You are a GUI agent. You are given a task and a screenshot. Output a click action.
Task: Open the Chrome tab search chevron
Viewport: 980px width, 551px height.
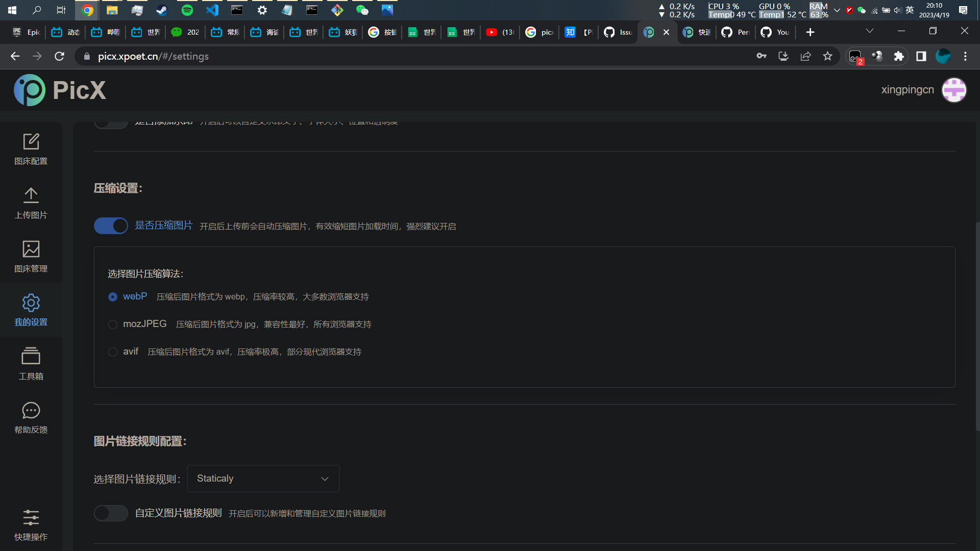(869, 32)
